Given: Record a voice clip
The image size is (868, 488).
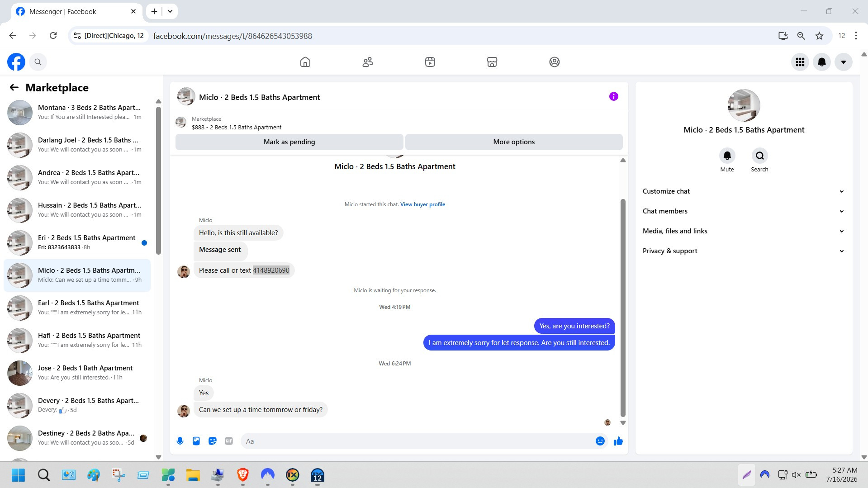Looking at the screenshot, I should (180, 441).
